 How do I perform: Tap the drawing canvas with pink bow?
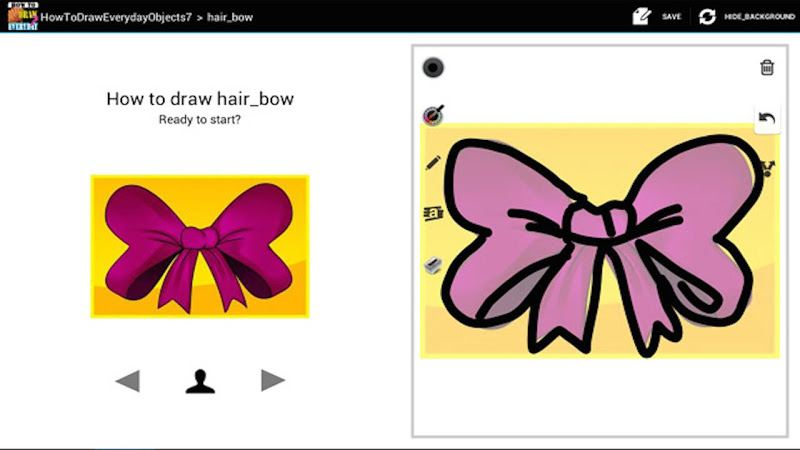(599, 241)
